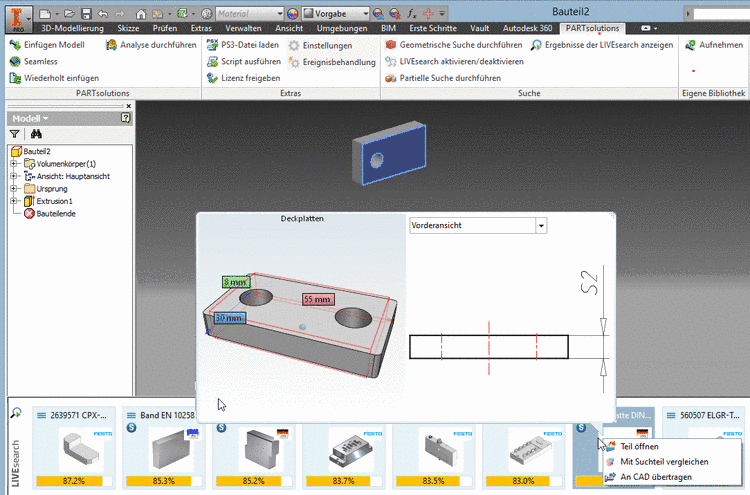750x495 pixels.
Task: Expand the Extrusion1 feature
Action: pyautogui.click(x=14, y=201)
